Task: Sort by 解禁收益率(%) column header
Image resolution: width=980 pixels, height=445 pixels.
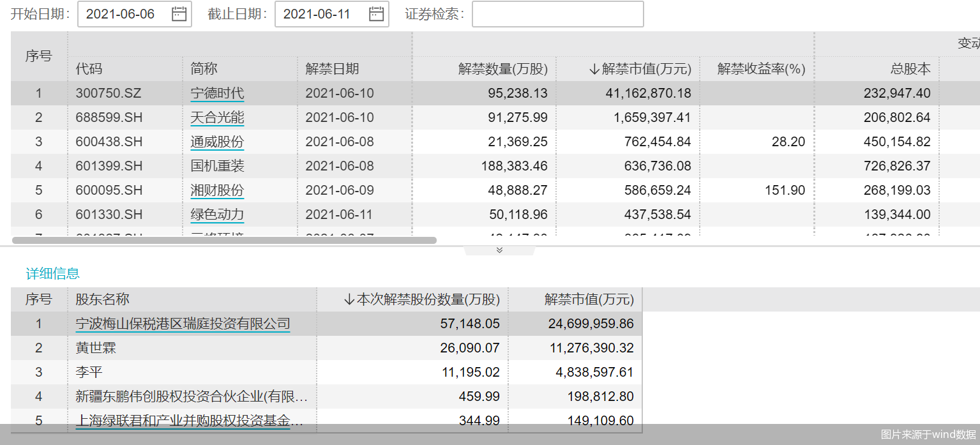Action: (761, 69)
